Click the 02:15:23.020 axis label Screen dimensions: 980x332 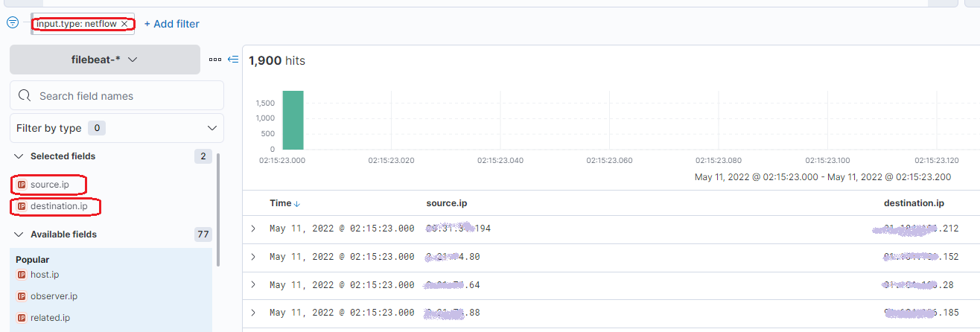(x=392, y=160)
